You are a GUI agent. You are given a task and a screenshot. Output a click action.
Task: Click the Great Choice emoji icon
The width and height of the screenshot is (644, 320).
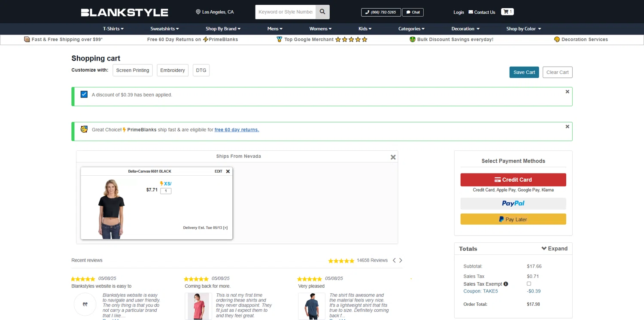[x=84, y=129]
